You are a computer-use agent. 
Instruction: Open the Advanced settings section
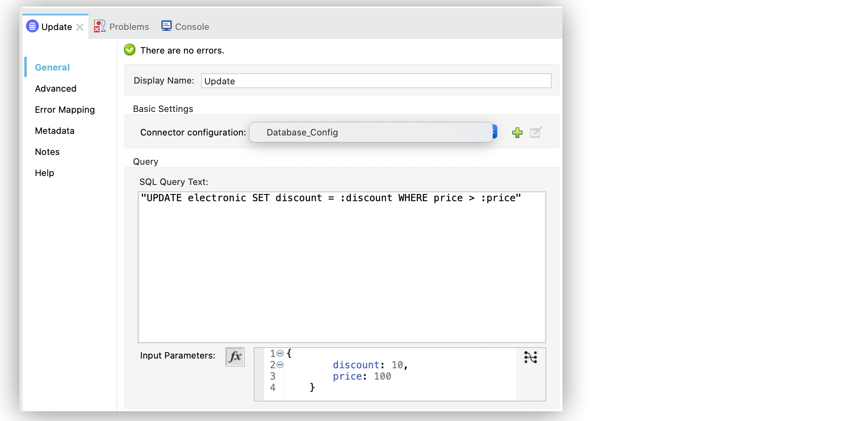pyautogui.click(x=56, y=88)
